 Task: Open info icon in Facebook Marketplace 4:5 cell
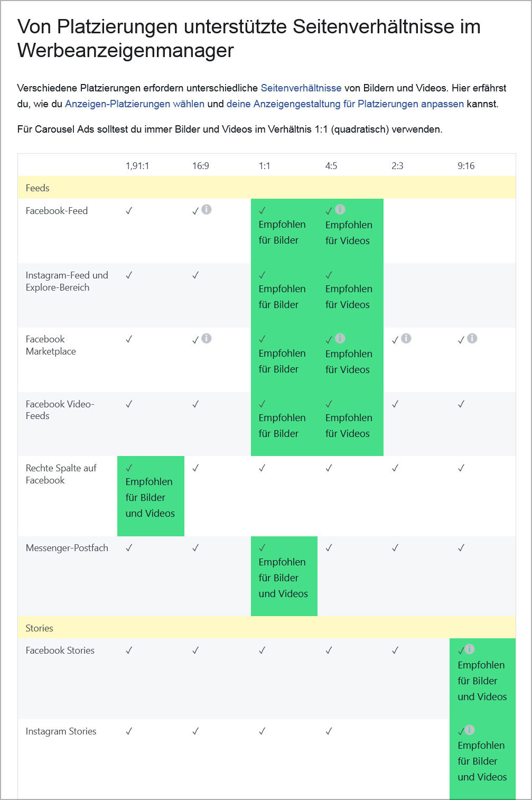click(x=340, y=338)
